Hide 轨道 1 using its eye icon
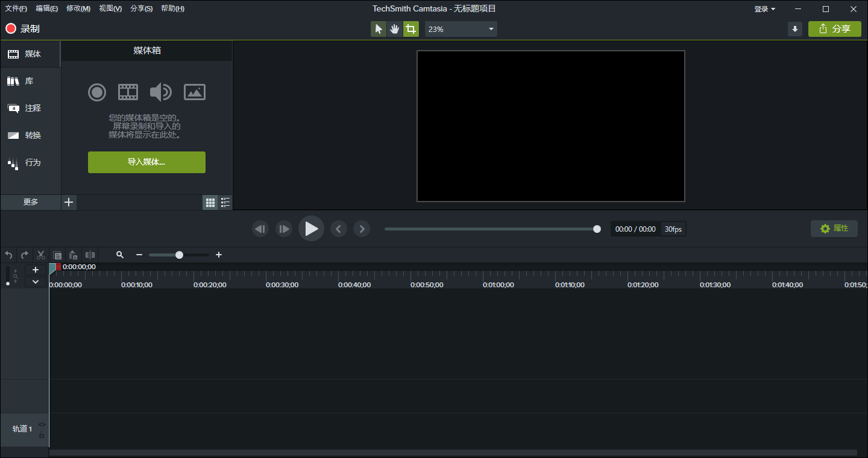The height and width of the screenshot is (458, 868). tap(42, 424)
